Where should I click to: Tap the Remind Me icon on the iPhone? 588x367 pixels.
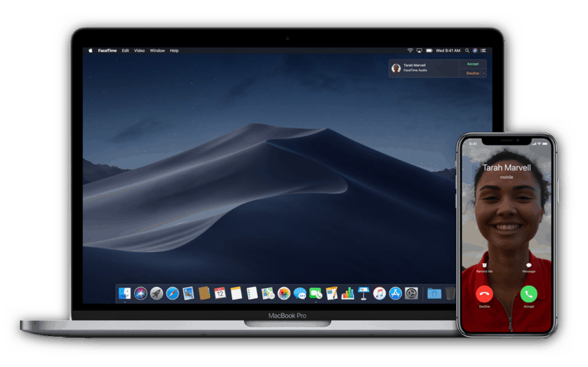(x=485, y=266)
